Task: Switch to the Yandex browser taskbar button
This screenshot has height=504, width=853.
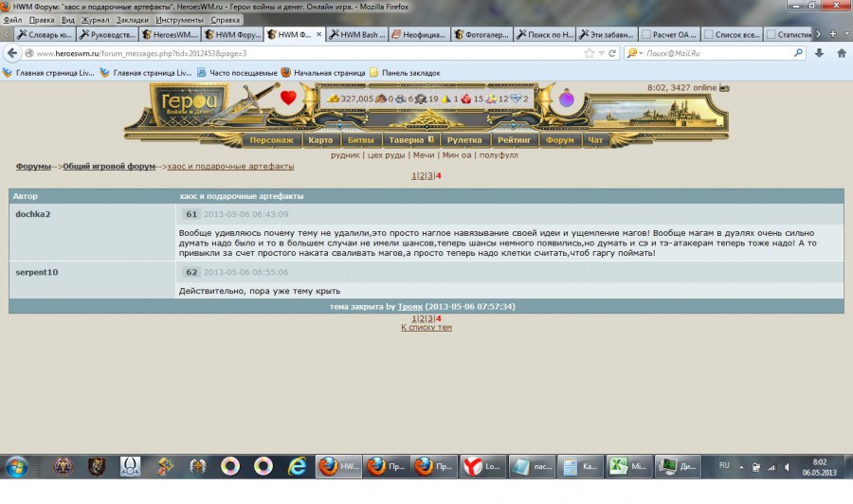Action: coord(483,466)
